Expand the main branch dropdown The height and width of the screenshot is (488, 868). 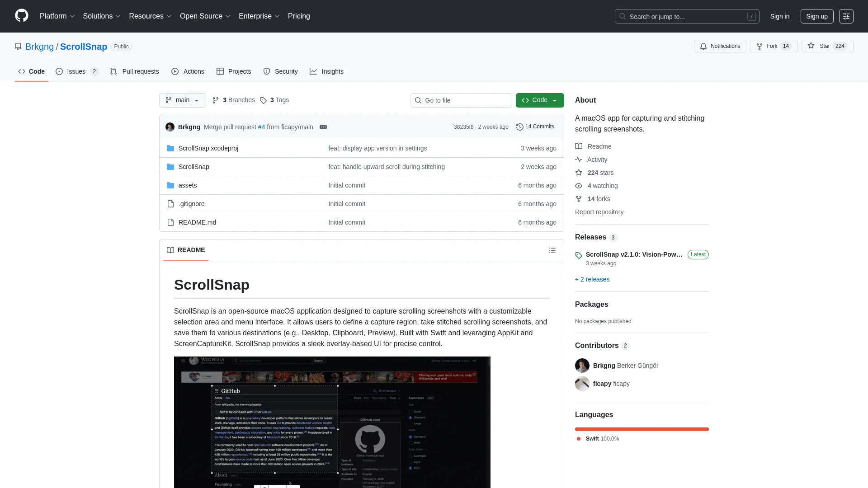pos(182,100)
